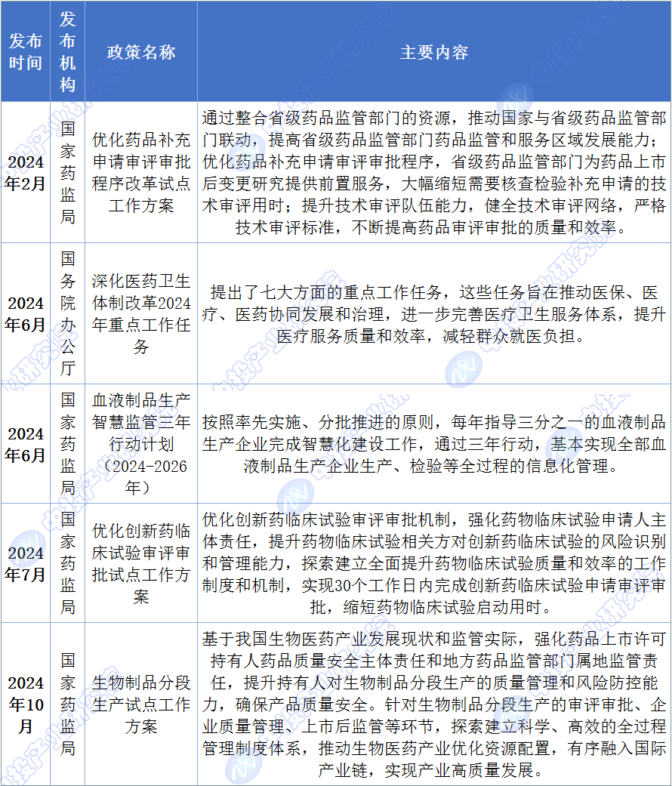Click policy name 深化医药卫生体制改革2024年重点工作任务

(x=141, y=314)
